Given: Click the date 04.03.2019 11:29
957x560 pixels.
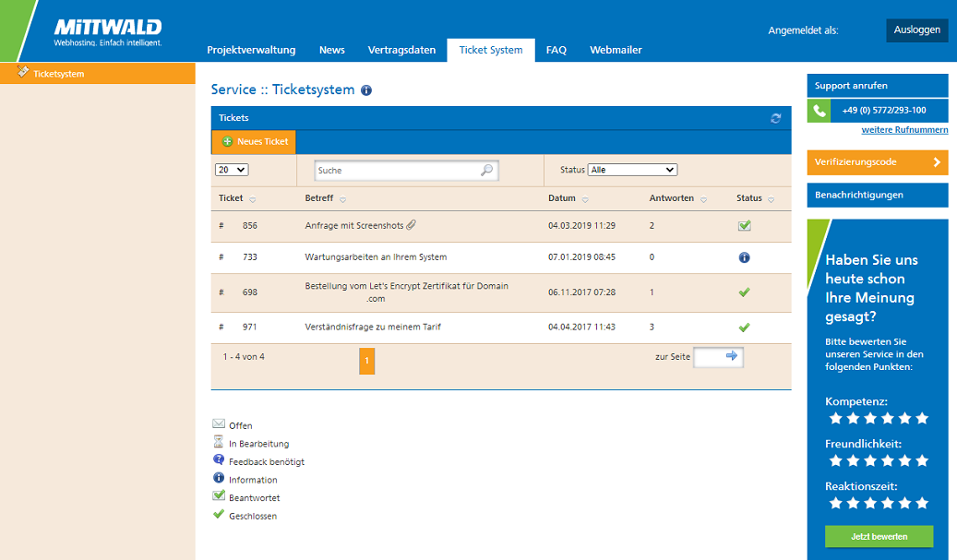Looking at the screenshot, I should pyautogui.click(x=581, y=226).
